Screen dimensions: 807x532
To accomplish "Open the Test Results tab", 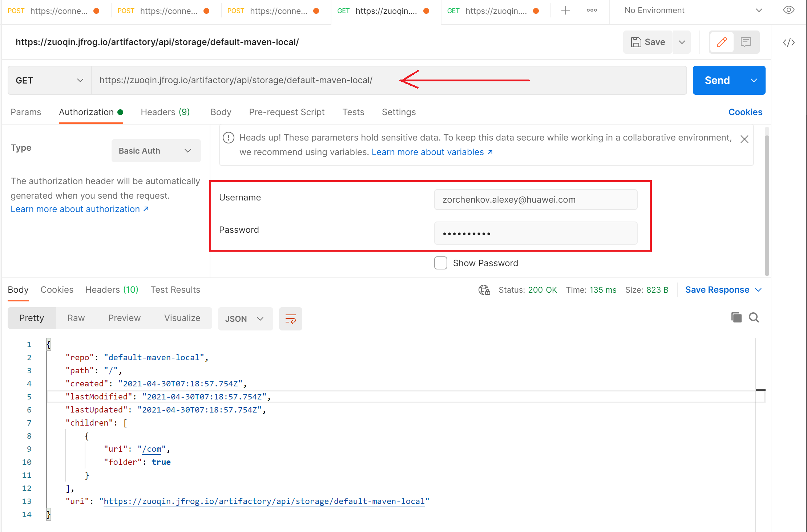I will coord(175,289).
